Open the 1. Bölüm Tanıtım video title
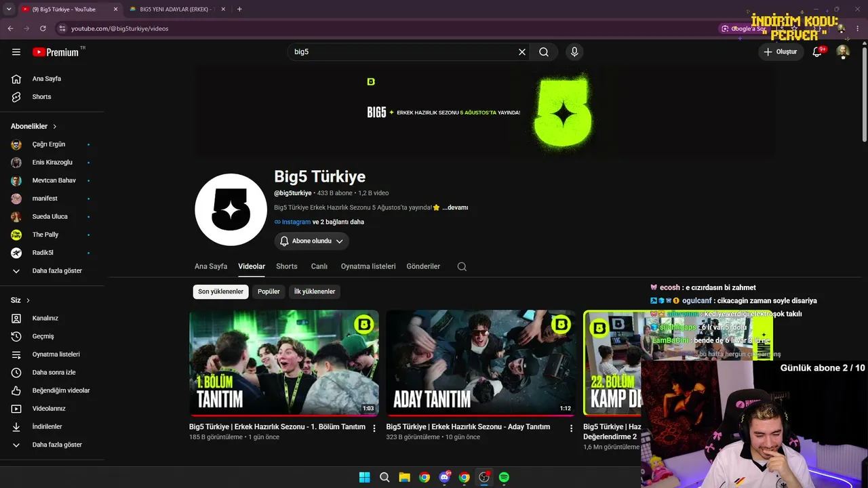This screenshot has width=868, height=488. [x=277, y=427]
